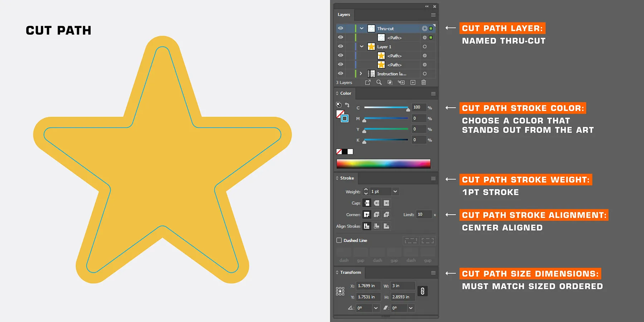Select the Thru-cut layer name
The width and height of the screenshot is (644, 322).
(385, 29)
